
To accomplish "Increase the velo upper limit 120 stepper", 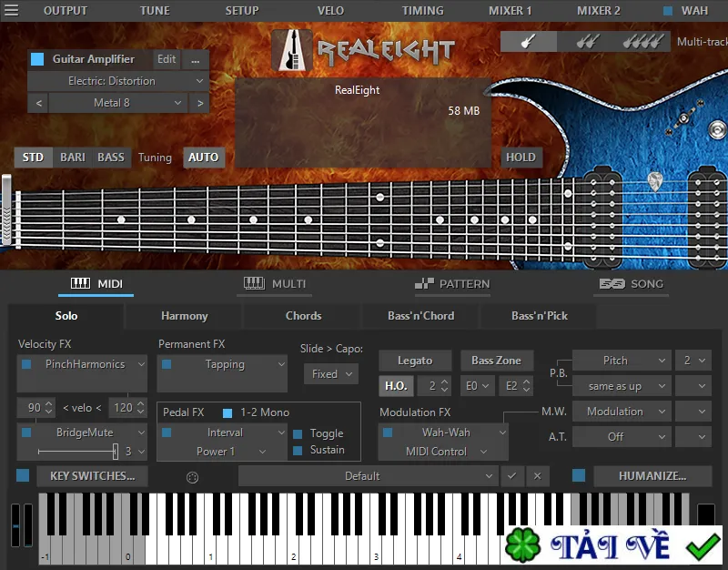I will (x=141, y=403).
